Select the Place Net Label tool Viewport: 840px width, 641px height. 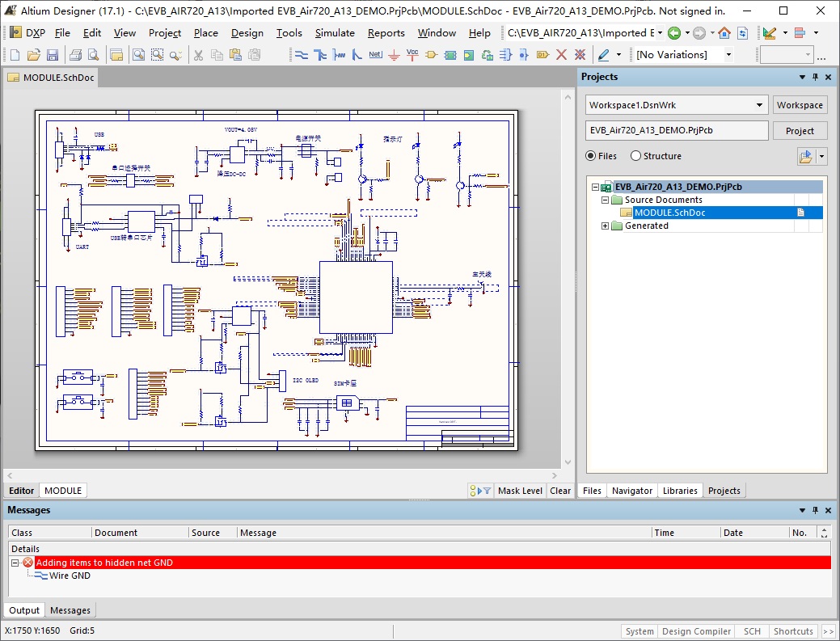pyautogui.click(x=376, y=55)
